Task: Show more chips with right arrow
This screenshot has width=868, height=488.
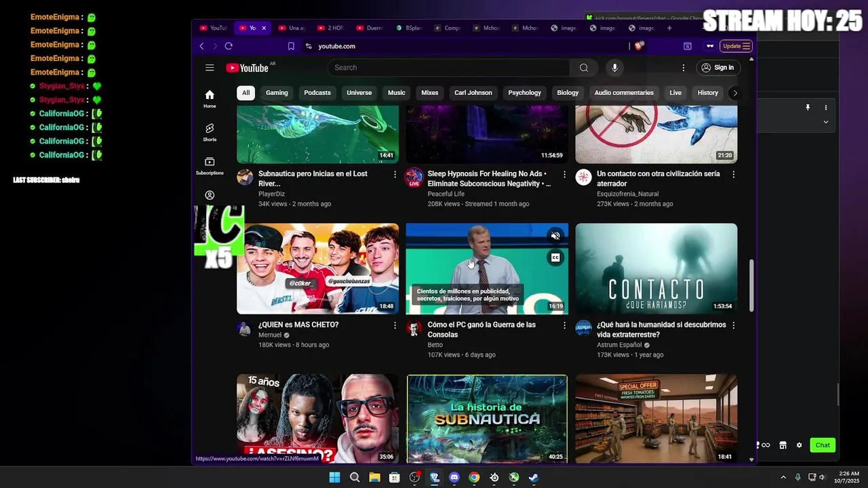Action: [x=735, y=93]
